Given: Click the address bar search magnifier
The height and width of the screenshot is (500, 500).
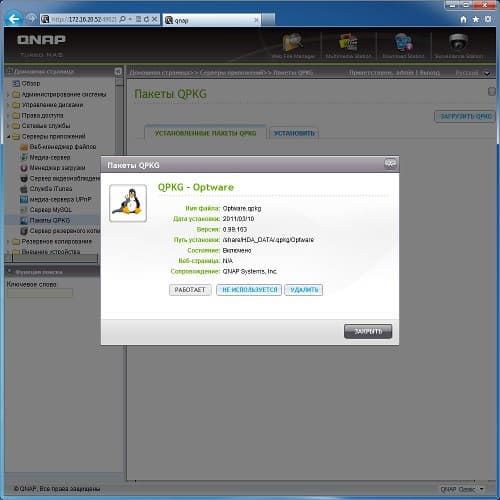Looking at the screenshot, I should pos(122,19).
